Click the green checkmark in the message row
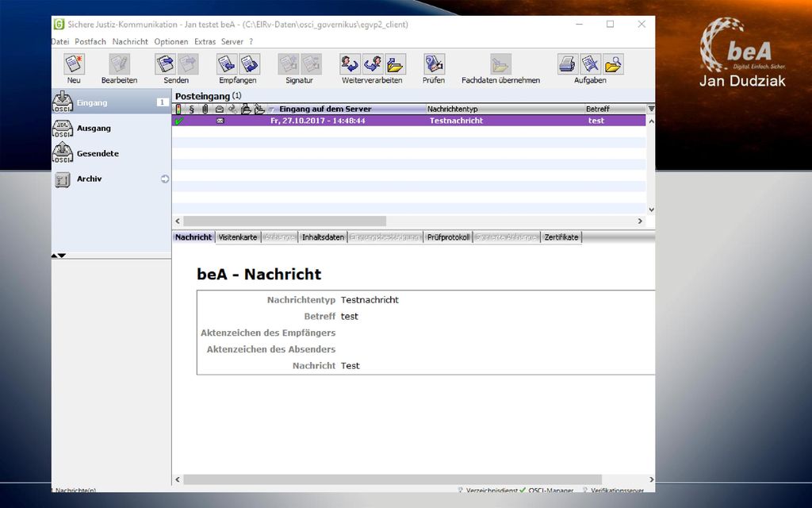Image resolution: width=812 pixels, height=508 pixels. point(179,121)
